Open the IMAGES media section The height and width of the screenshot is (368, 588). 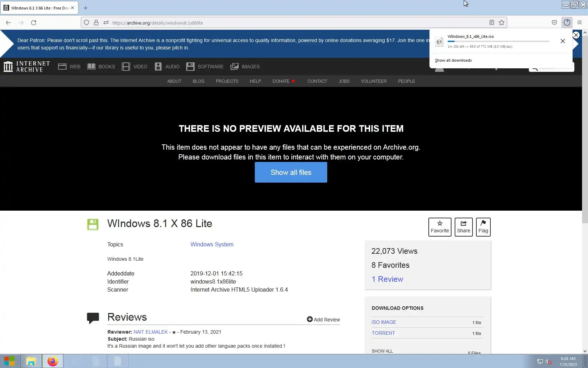(x=245, y=67)
